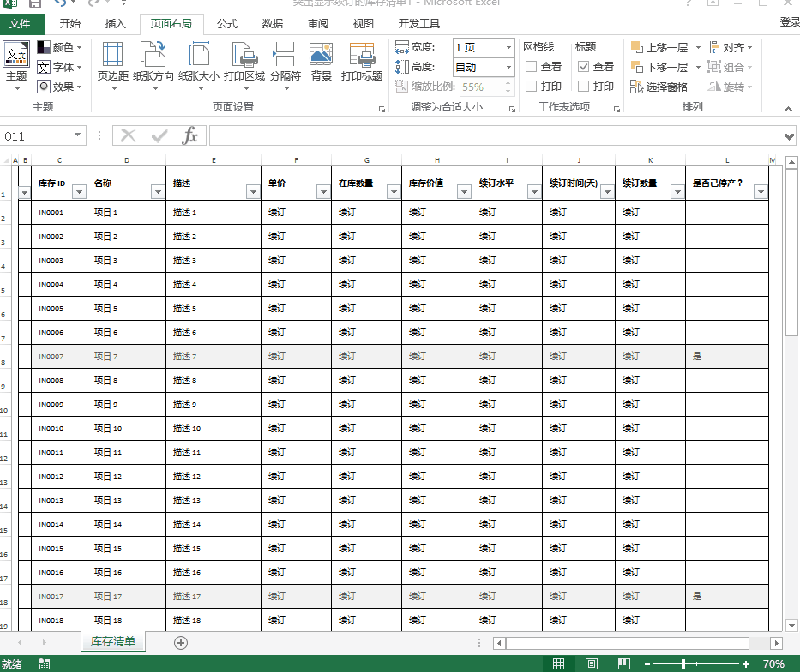
Task: Open 纸张大小 paper size options
Action: (x=198, y=66)
